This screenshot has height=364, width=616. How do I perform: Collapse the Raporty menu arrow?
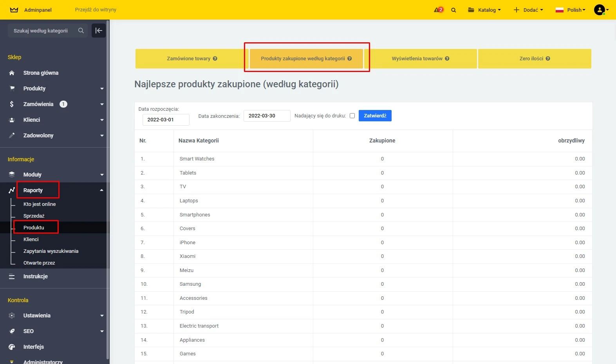pyautogui.click(x=102, y=190)
